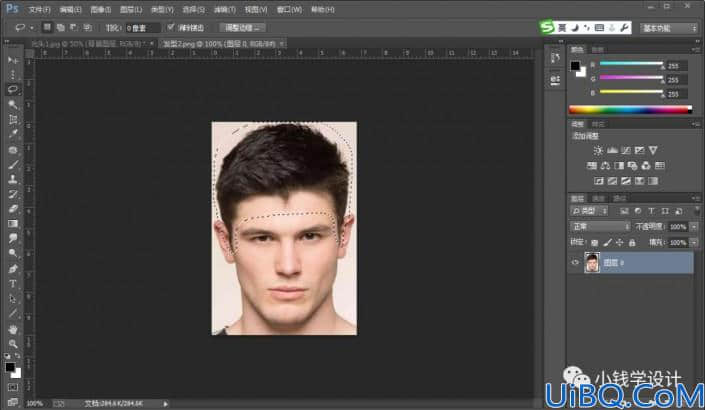Swap foreground and background colors
This screenshot has width=705, height=410.
point(17,356)
